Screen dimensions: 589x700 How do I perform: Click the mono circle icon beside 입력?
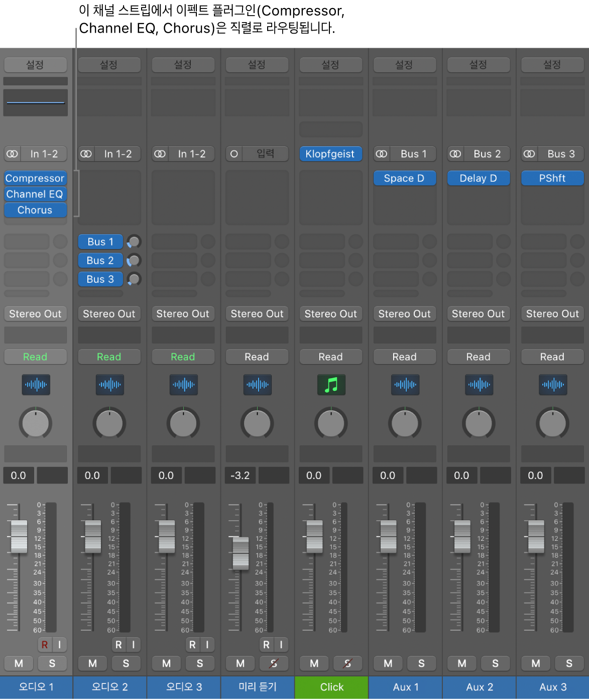pyautogui.click(x=234, y=154)
